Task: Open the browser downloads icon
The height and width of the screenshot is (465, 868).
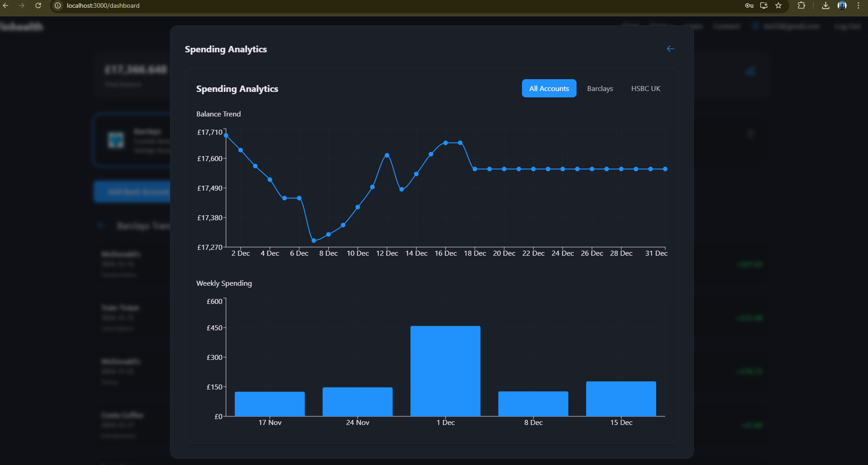Action: pyautogui.click(x=826, y=5)
